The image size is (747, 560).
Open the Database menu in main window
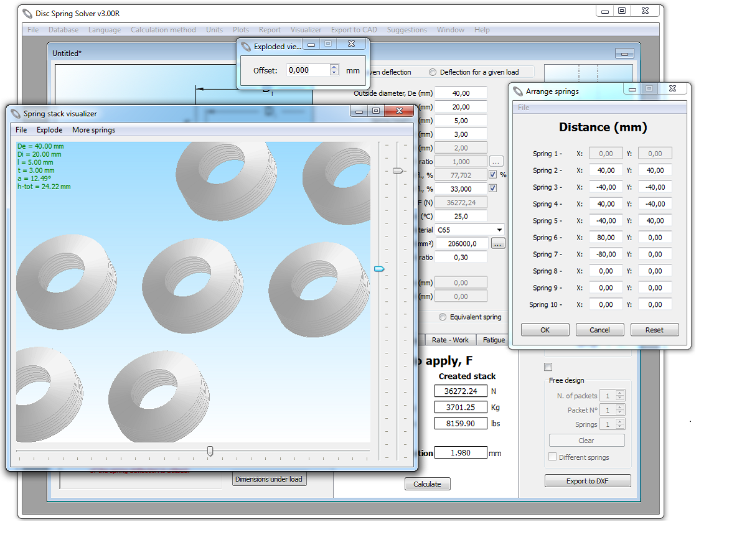coord(63,30)
